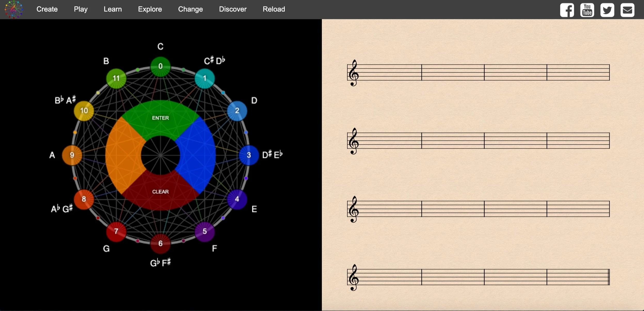
Task: Open the Explore menu
Action: point(150,9)
